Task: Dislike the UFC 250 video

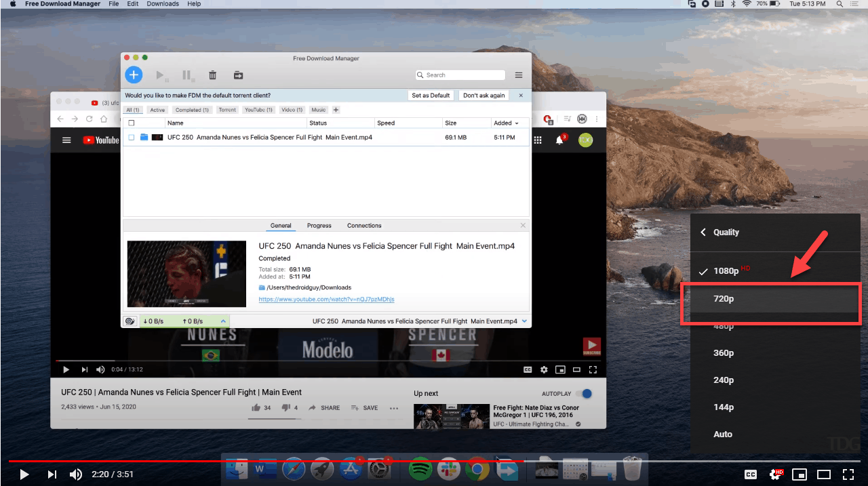Action: [x=285, y=407]
